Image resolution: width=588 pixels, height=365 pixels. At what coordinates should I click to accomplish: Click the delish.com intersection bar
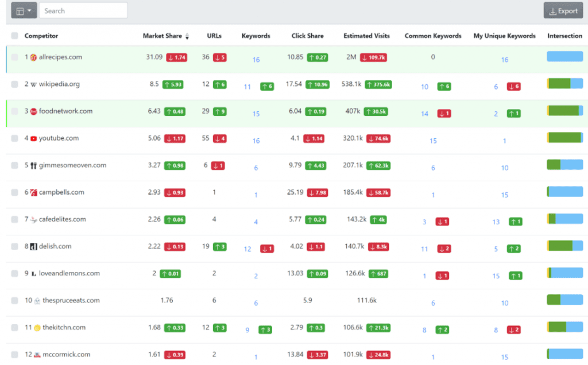(565, 246)
